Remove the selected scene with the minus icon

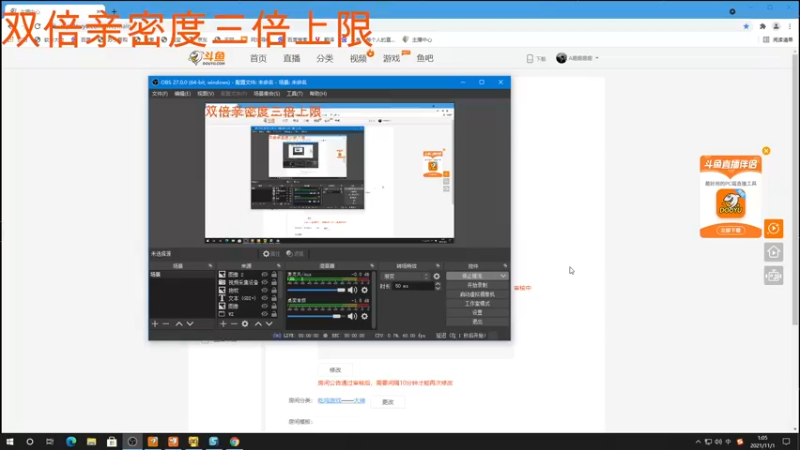pyautogui.click(x=166, y=324)
